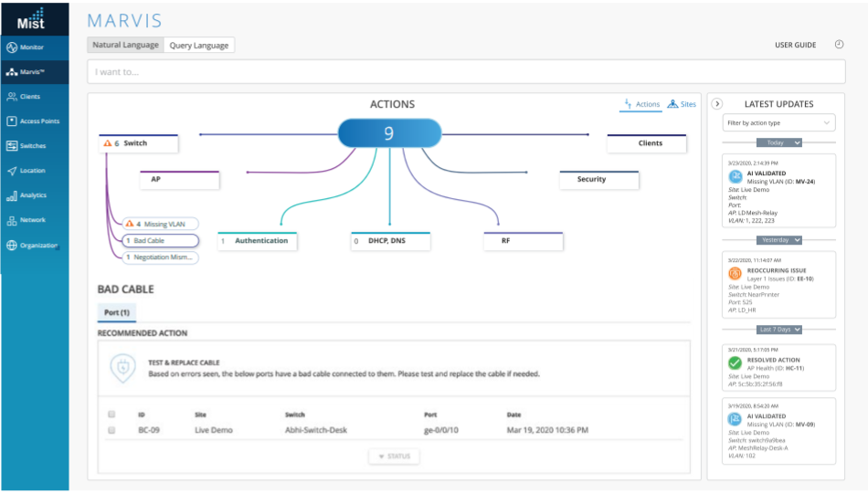Select the Security actions category
The height and width of the screenshot is (493, 868).
[x=599, y=180]
